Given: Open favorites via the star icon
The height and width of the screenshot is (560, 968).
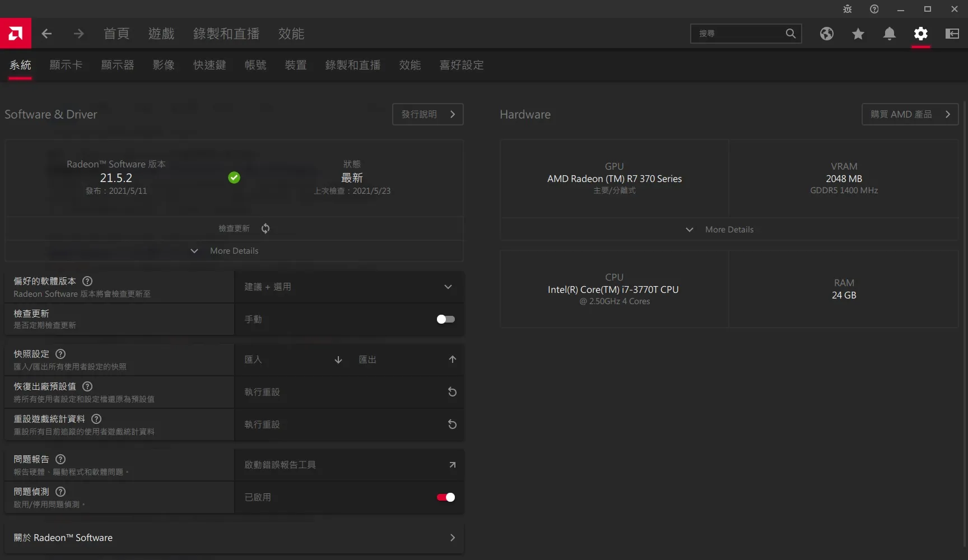Looking at the screenshot, I should click(x=858, y=34).
